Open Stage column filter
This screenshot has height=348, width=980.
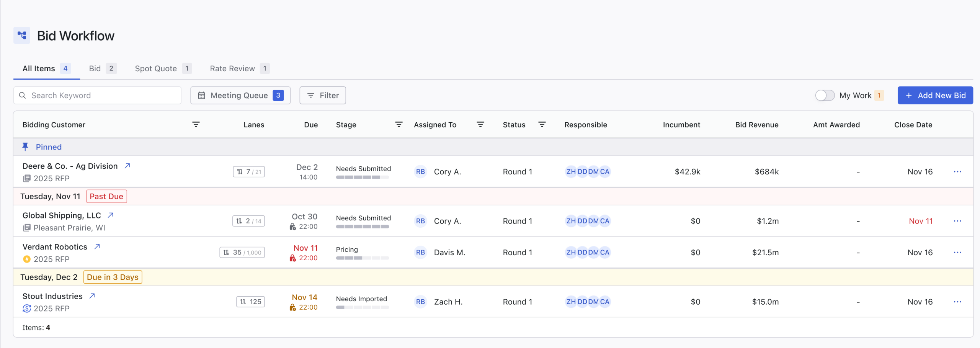click(399, 125)
